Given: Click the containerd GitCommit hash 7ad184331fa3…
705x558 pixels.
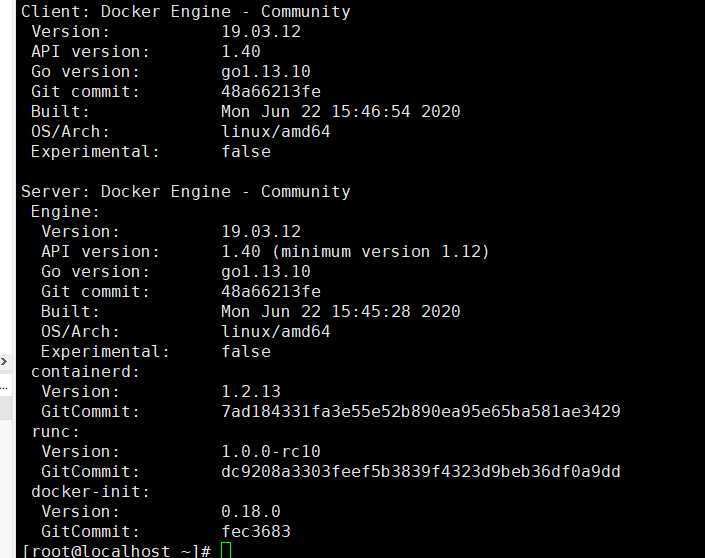Looking at the screenshot, I should 421,411.
